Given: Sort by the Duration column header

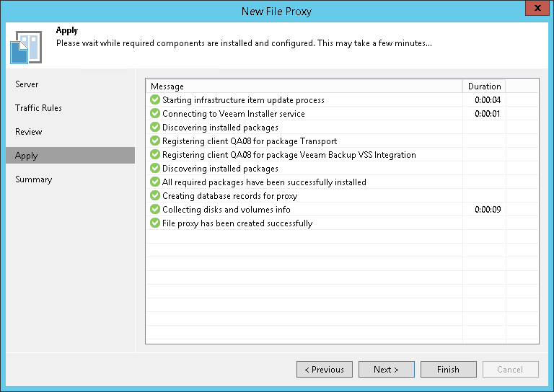Looking at the screenshot, I should tap(484, 86).
